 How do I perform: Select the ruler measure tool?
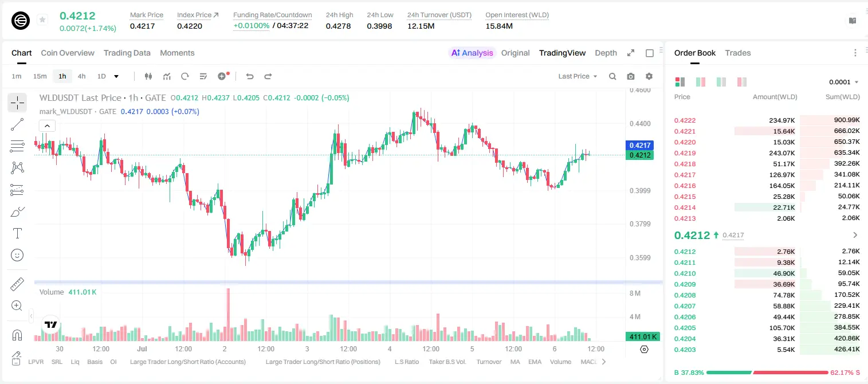[17, 284]
